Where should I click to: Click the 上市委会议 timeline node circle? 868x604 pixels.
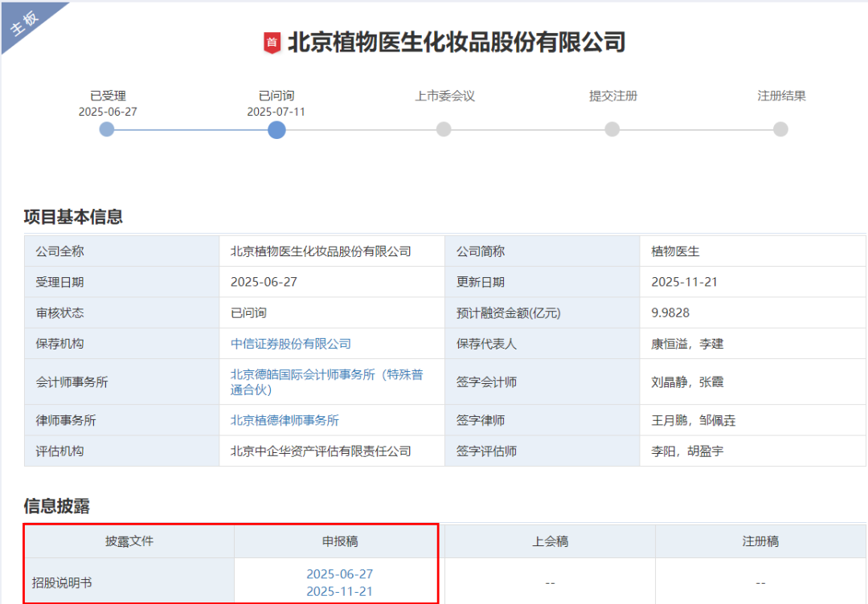444,129
